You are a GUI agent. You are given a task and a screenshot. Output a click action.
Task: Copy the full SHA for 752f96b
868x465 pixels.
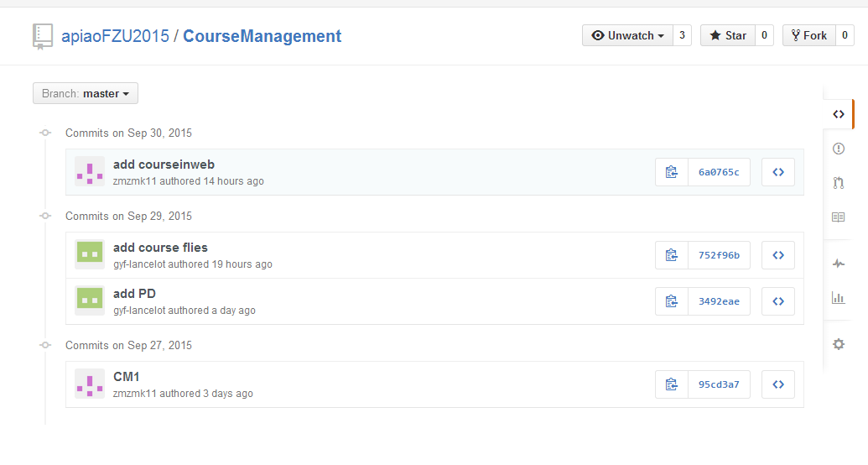click(672, 255)
